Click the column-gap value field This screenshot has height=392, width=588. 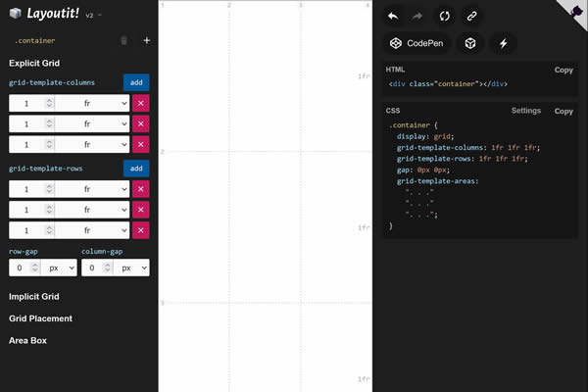pos(97,268)
